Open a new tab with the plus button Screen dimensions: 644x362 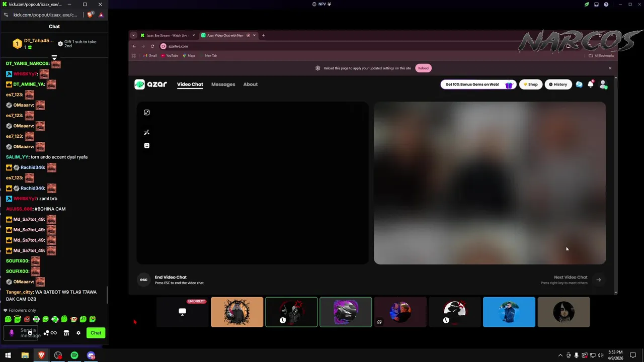pyautogui.click(x=264, y=35)
